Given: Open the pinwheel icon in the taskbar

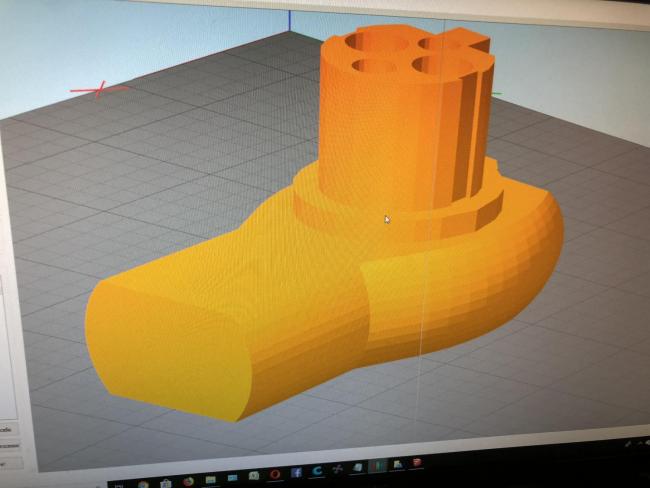Looking at the screenshot, I should 337,470.
